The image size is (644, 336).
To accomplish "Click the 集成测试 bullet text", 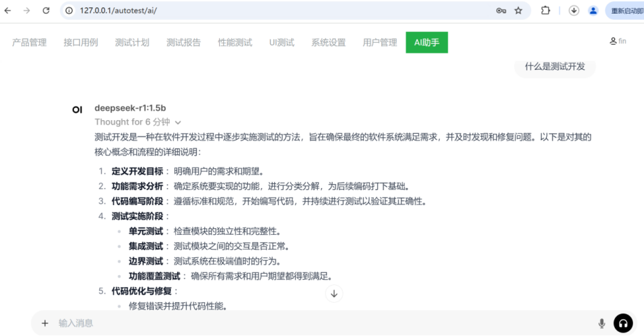I will tap(209, 246).
